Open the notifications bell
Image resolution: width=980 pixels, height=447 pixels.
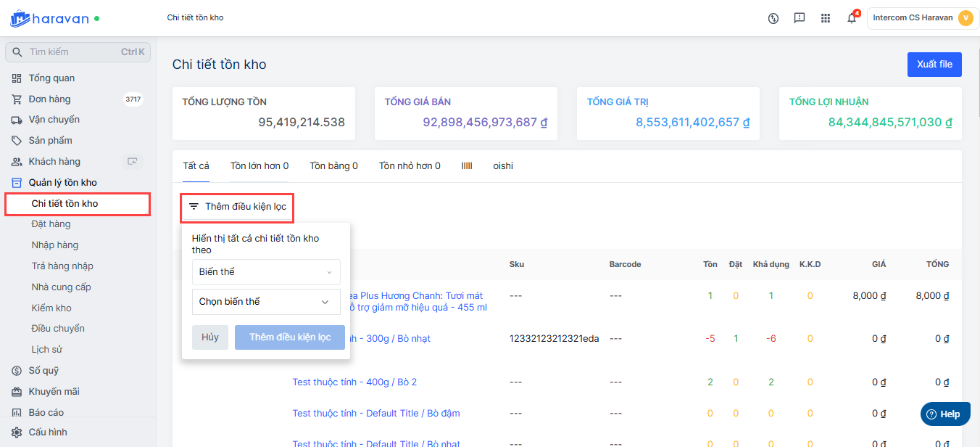(x=852, y=18)
